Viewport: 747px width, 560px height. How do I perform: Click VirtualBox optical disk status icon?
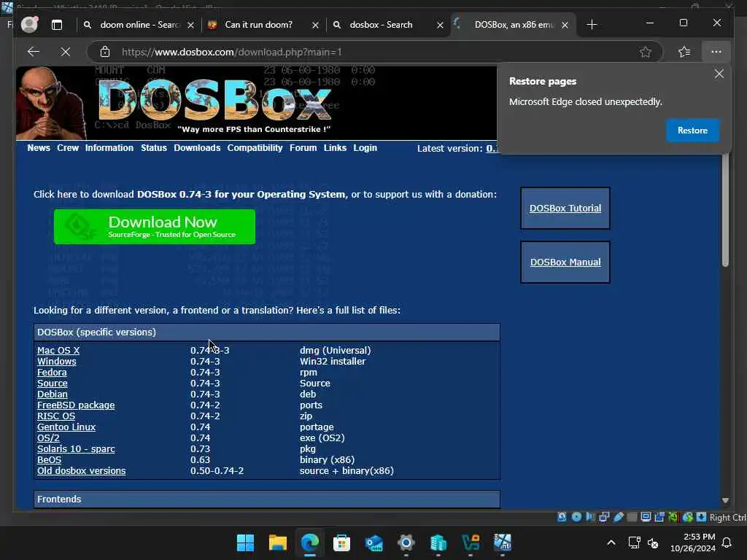576,517
